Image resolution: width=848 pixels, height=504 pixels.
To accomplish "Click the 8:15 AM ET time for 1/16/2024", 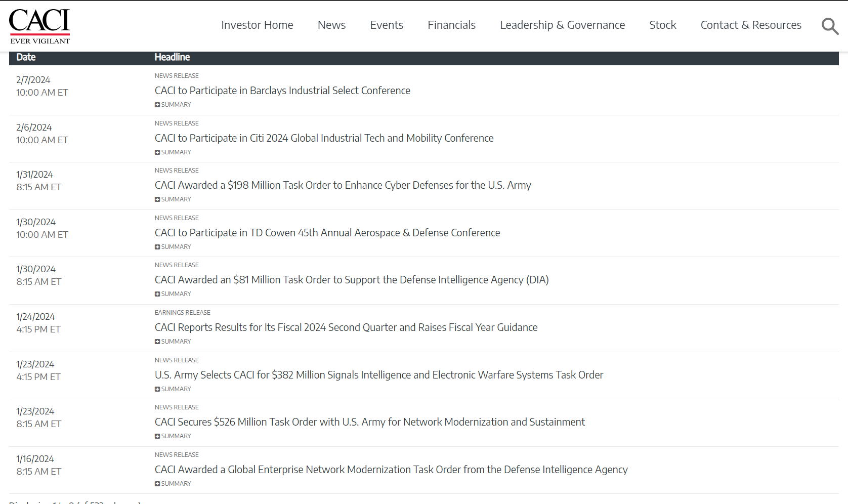I will [38, 472].
